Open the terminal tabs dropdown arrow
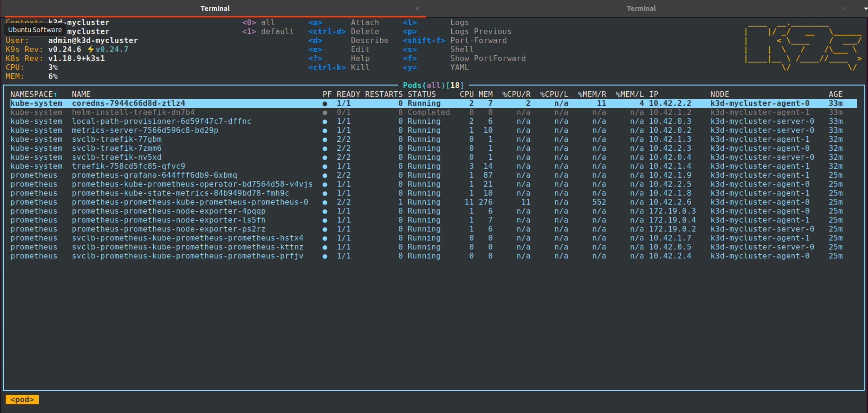 [865, 9]
